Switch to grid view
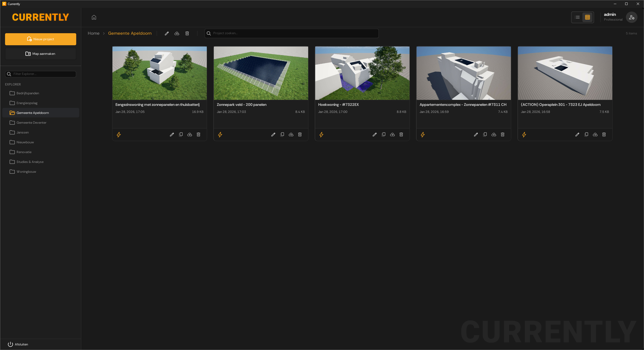This screenshot has width=644, height=350. point(588,17)
